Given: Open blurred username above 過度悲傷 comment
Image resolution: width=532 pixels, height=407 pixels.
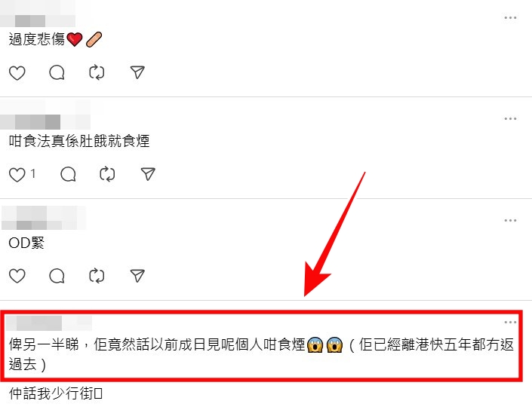Looking at the screenshot, I should (x=38, y=14).
